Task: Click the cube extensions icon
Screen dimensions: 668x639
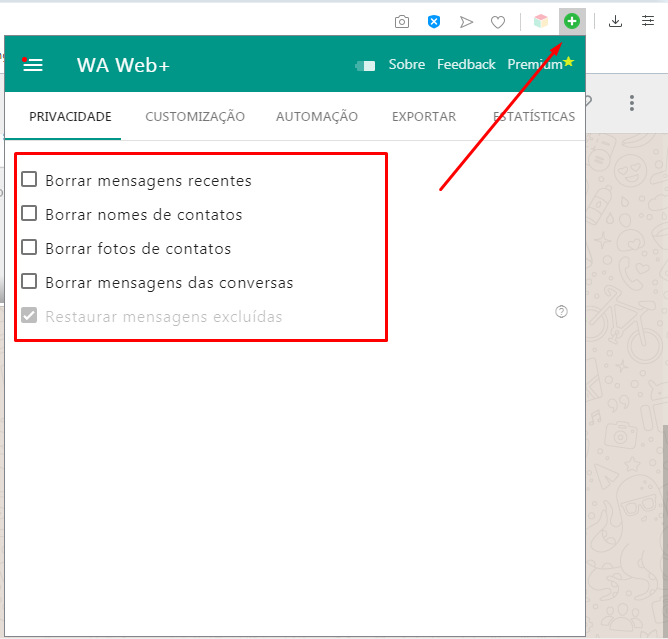Action: [541, 21]
